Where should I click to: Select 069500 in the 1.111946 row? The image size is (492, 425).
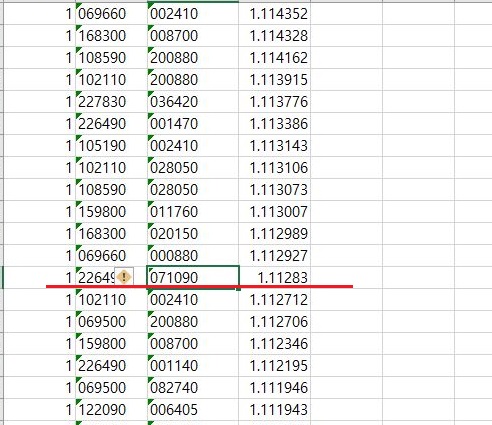pyautogui.click(x=111, y=388)
